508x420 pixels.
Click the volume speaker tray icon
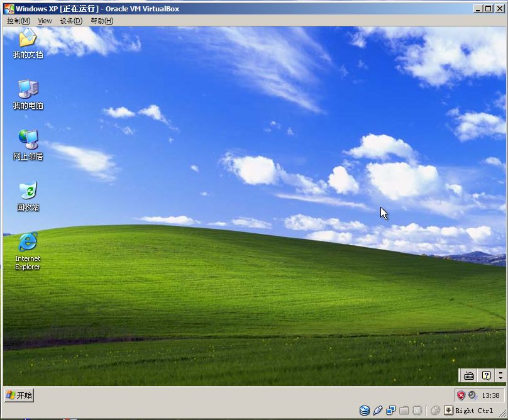pyautogui.click(x=472, y=395)
